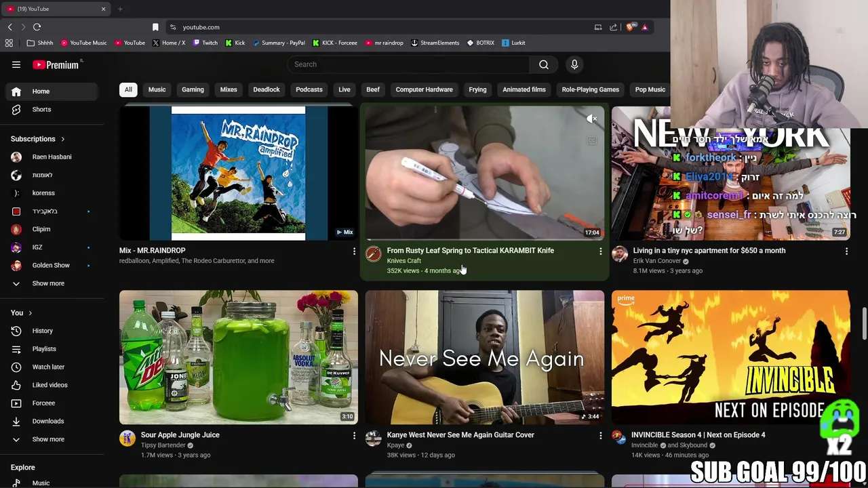Open more options for Kanye West guitar cover
Screen dimensions: 868x488
coord(600,436)
